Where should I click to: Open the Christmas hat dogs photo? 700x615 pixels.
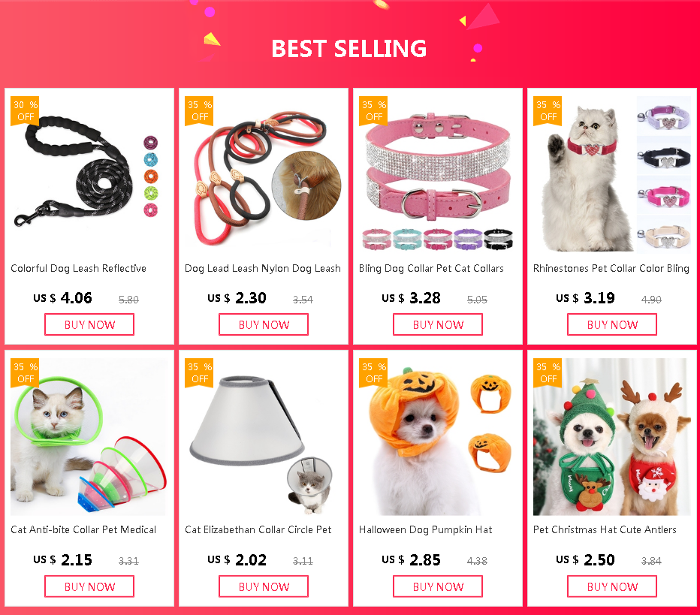[611, 436]
